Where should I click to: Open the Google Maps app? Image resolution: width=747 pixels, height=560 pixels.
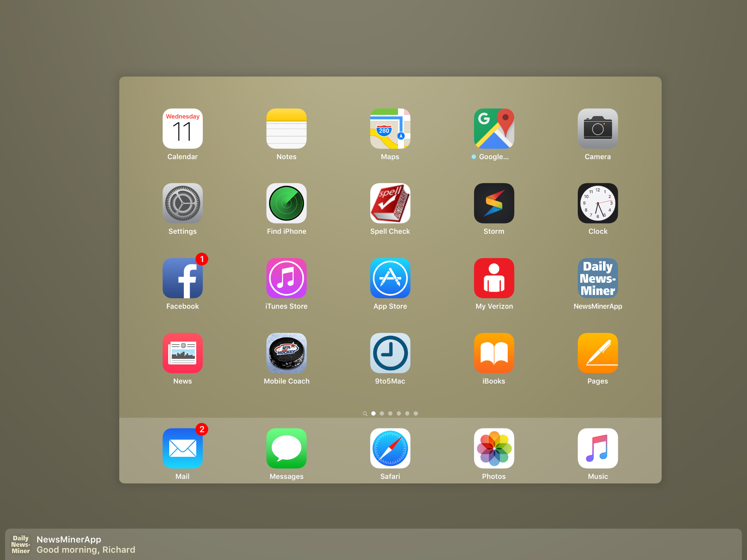pyautogui.click(x=494, y=128)
